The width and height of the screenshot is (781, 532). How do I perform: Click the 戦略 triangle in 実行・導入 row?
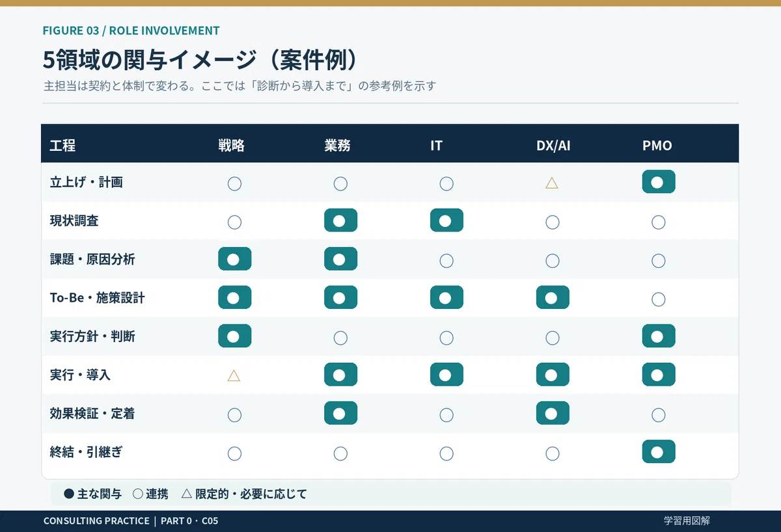(234, 375)
